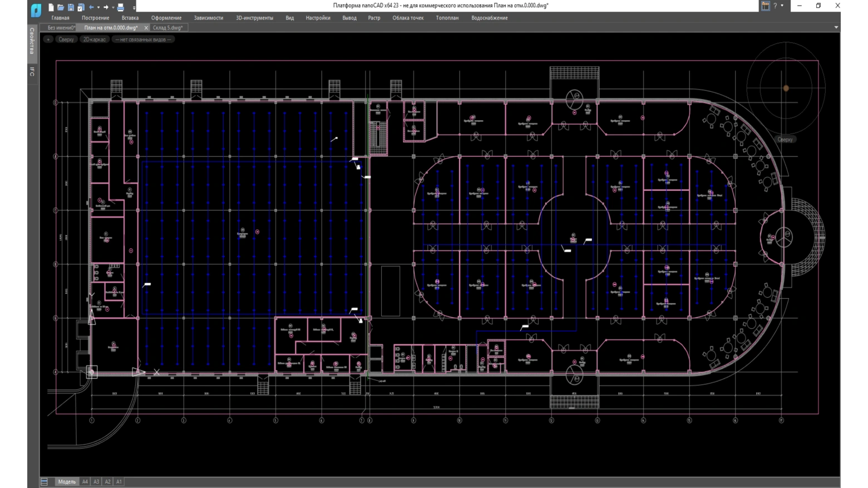This screenshot has height=488, width=868.
Task: Expand the Undo history dropdown arrow
Action: pos(98,8)
